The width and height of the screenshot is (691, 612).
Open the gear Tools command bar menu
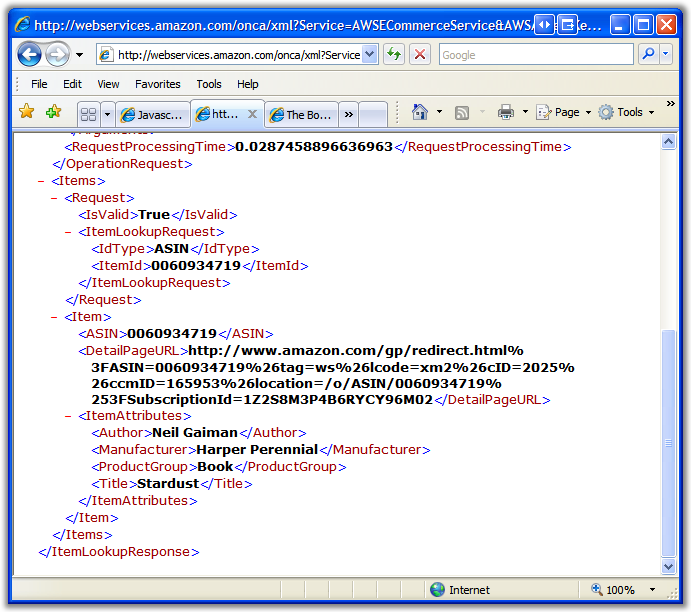[626, 112]
